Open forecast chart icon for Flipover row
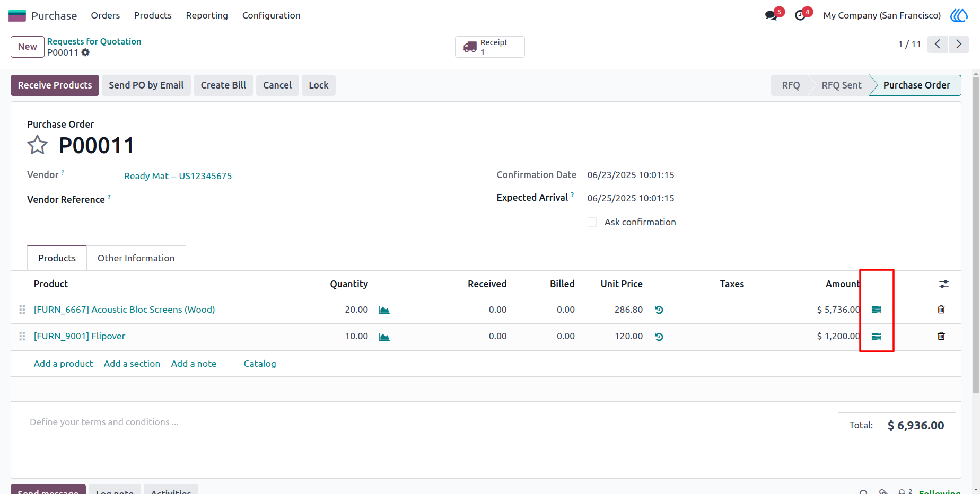The image size is (980, 494). 384,337
